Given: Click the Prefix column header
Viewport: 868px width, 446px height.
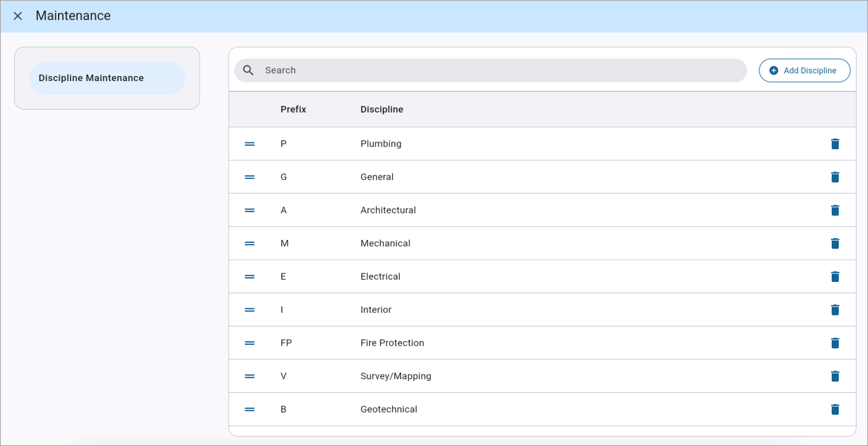Looking at the screenshot, I should [x=293, y=110].
